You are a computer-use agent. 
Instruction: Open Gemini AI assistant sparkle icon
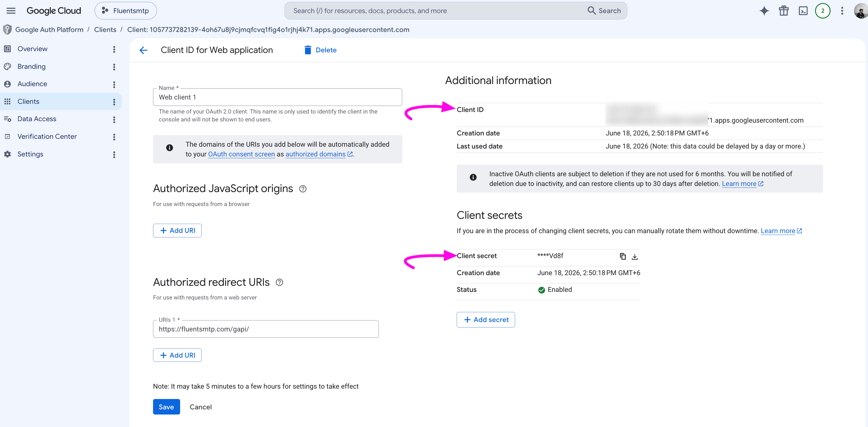[764, 11]
